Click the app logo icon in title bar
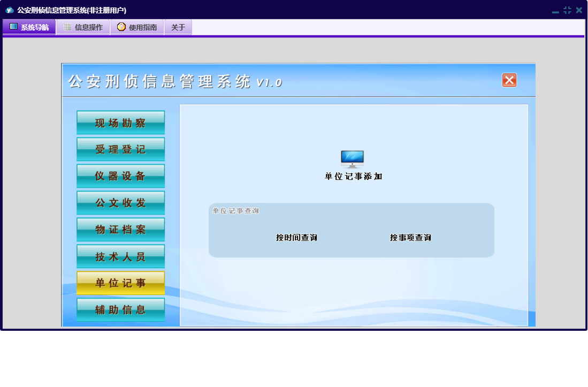Screen dimensions: 588x387 [9, 10]
